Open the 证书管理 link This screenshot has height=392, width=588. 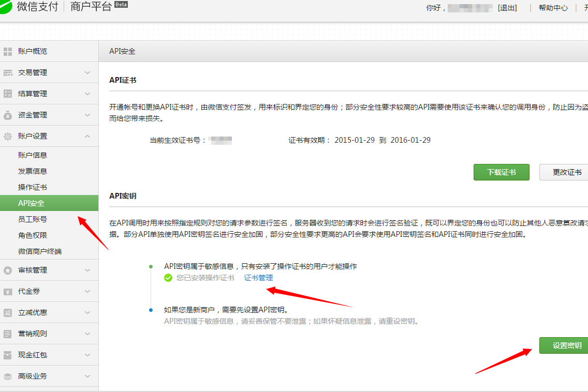[258, 278]
